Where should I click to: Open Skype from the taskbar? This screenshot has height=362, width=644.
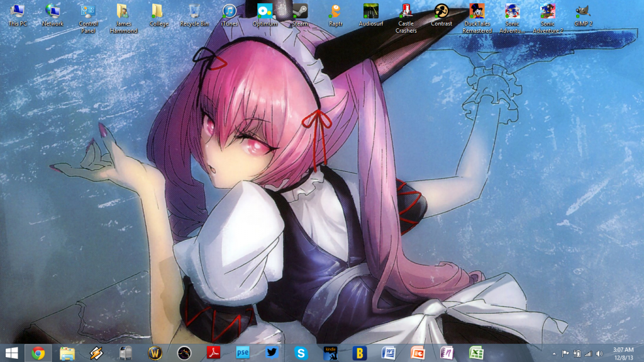coord(301,353)
